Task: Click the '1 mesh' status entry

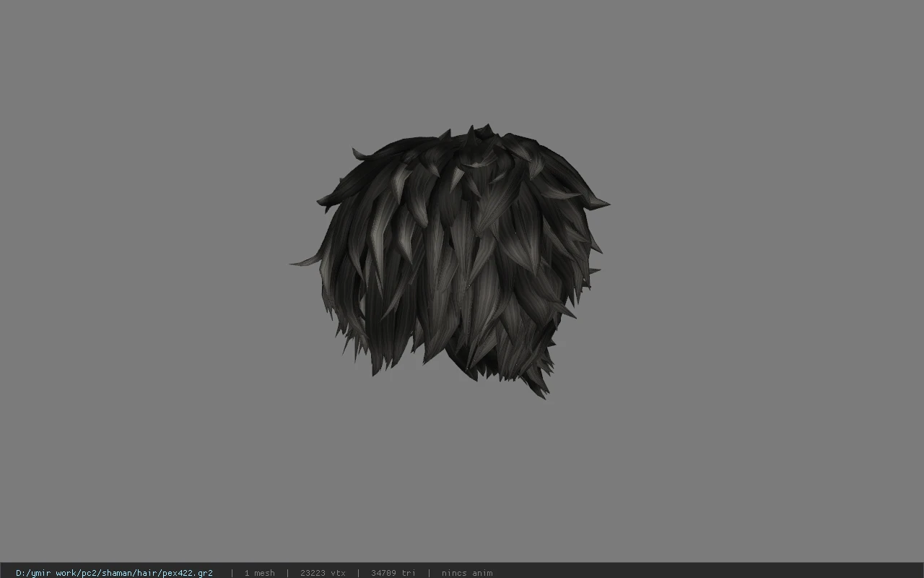Action: coord(259,573)
